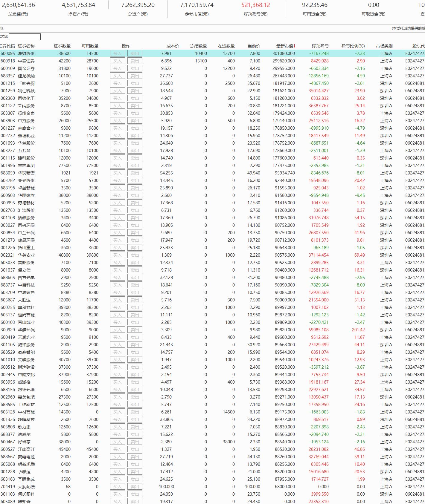
Task: Sell 建龙微纳 using its 卖出 button
Action: click(x=135, y=76)
